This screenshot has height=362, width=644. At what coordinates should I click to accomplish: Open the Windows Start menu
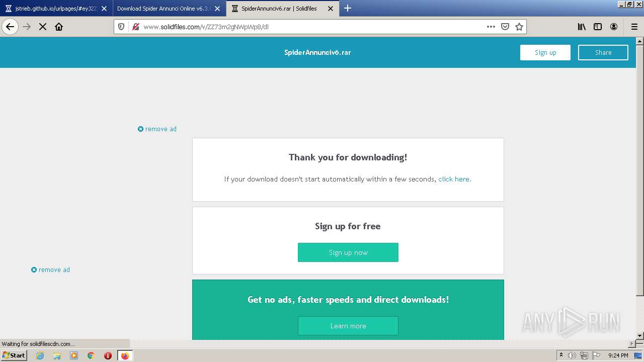click(x=14, y=355)
